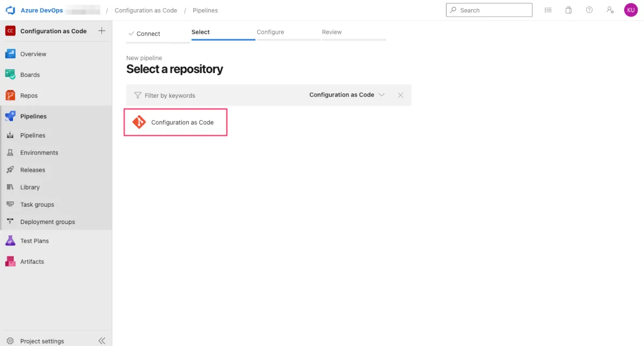Viewport: 644px width, 346px height.
Task: Open the work items list icon
Action: pyautogui.click(x=548, y=10)
